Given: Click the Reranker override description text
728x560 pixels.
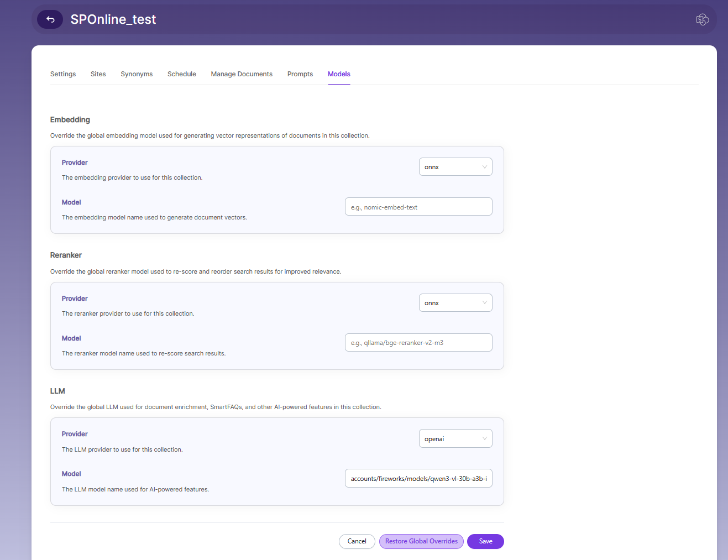Looking at the screenshot, I should [x=196, y=271].
